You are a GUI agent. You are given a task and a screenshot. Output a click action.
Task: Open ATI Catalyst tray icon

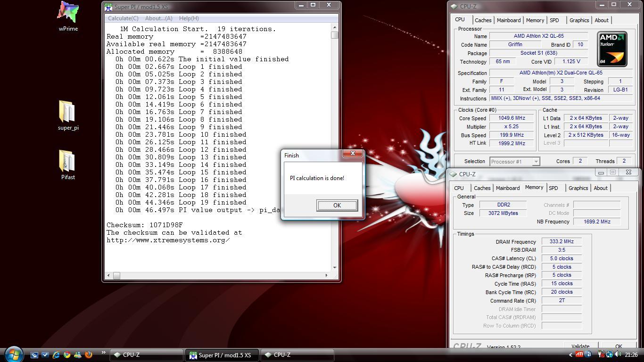[579, 354]
